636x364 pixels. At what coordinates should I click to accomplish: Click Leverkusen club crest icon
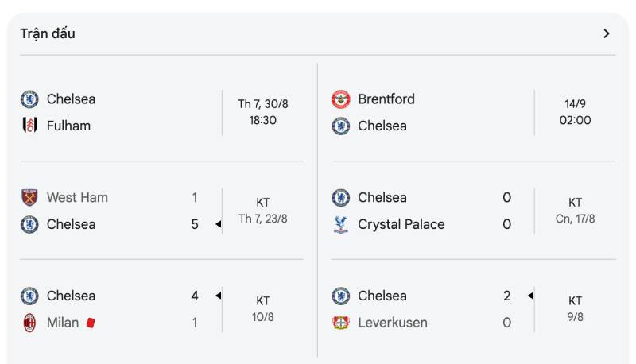340,323
